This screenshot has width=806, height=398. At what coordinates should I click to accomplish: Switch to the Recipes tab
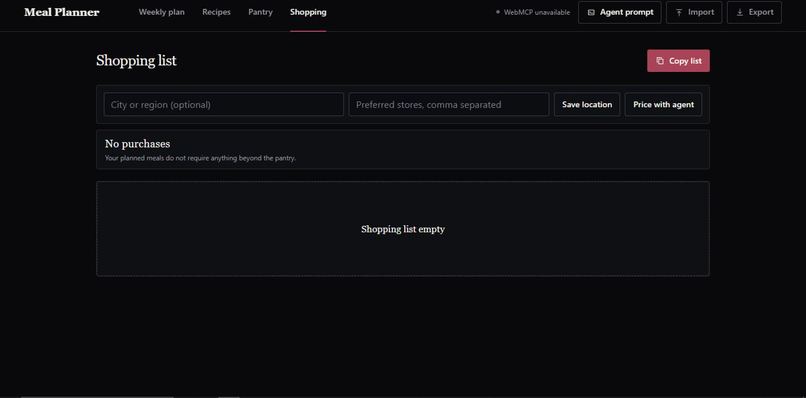pyautogui.click(x=216, y=12)
